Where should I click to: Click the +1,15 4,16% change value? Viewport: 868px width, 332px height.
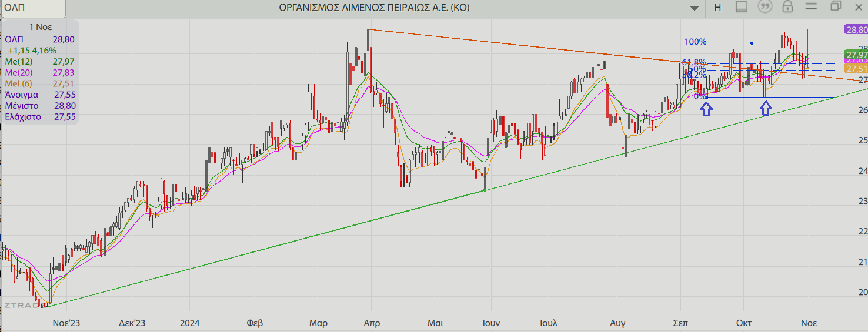32,50
